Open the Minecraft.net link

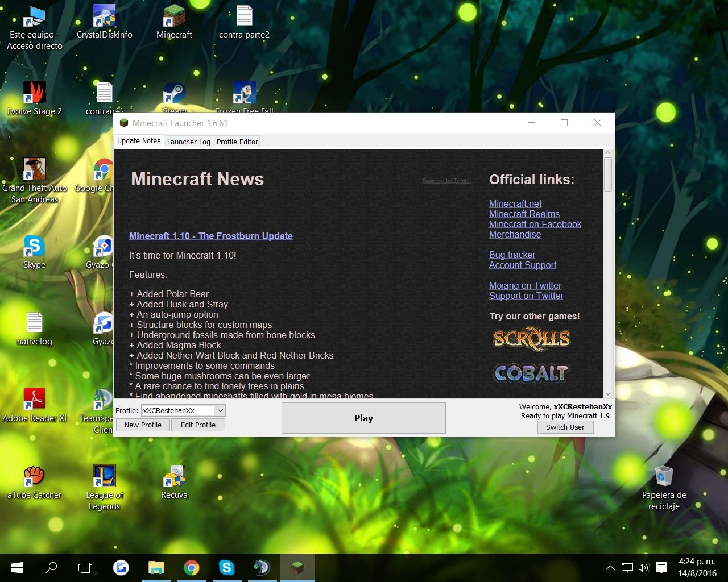click(x=515, y=203)
